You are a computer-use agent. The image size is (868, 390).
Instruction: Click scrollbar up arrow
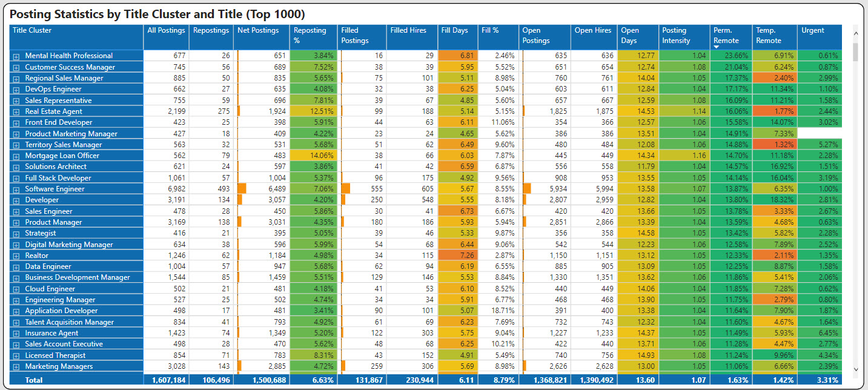tap(855, 33)
